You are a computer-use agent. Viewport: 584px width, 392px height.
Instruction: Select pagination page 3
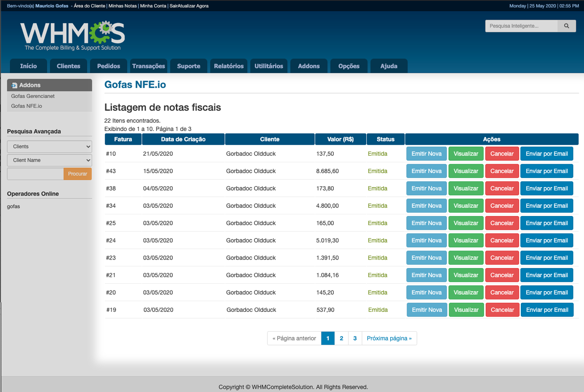(355, 338)
